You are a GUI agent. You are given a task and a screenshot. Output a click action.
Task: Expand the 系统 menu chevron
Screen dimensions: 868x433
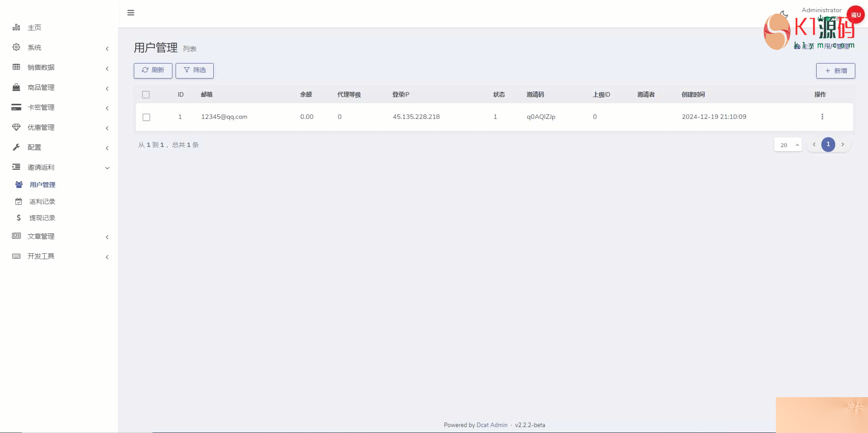point(107,49)
